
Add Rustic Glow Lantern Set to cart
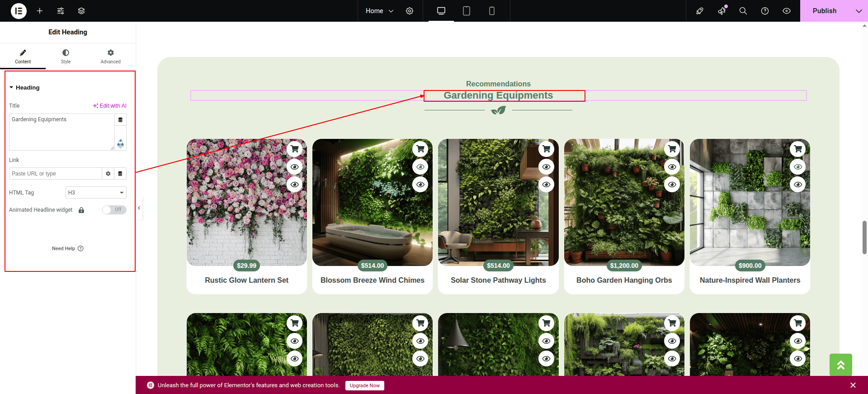(x=295, y=149)
